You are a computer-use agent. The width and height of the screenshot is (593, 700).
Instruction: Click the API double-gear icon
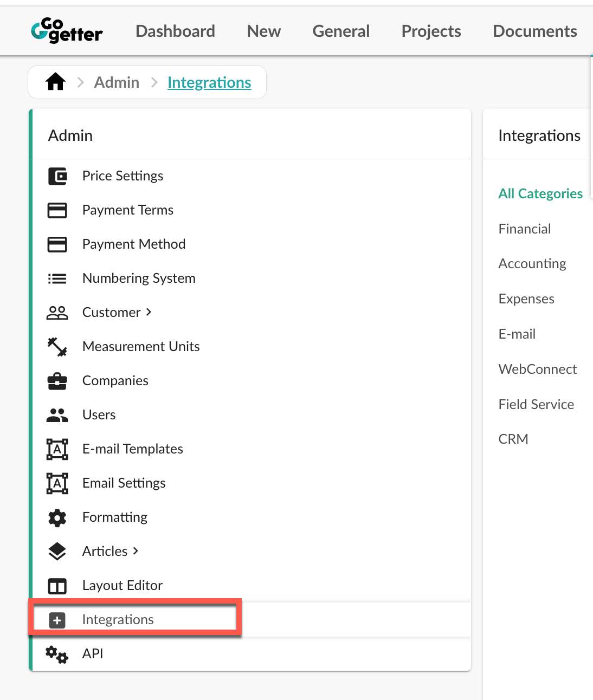[57, 654]
